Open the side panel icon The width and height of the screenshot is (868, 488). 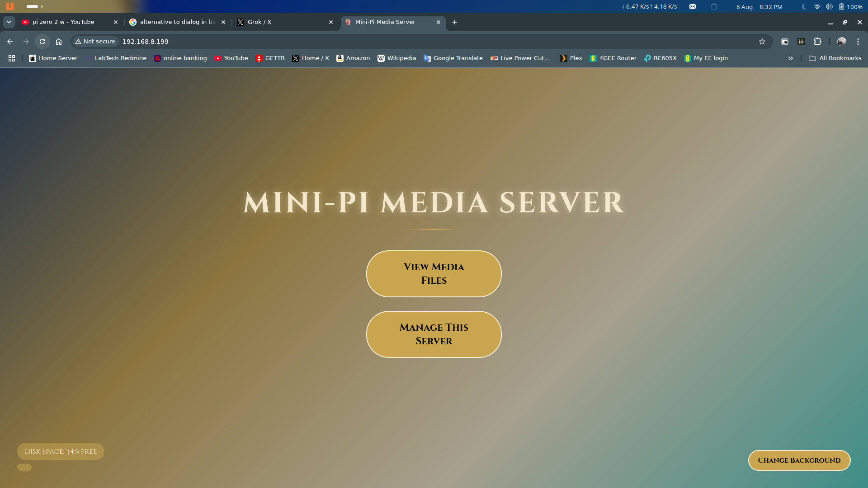click(x=785, y=41)
